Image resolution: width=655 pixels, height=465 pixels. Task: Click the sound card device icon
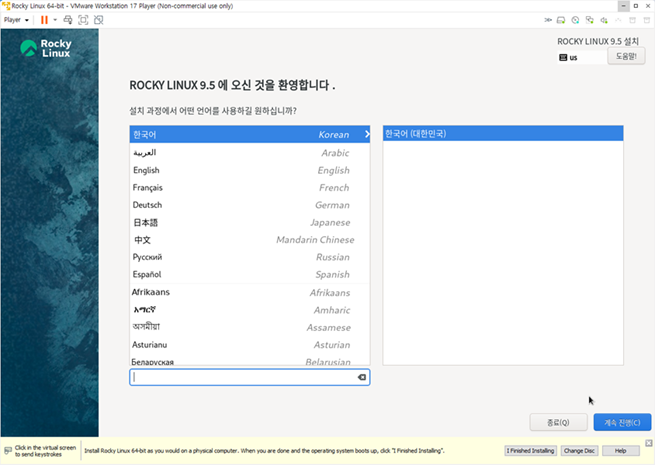pyautogui.click(x=604, y=20)
